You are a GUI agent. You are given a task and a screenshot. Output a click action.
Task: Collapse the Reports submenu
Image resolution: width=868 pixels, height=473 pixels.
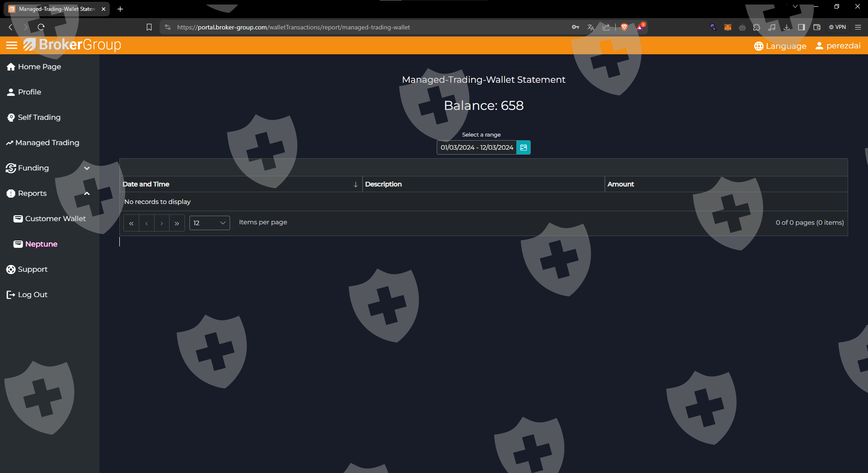coord(87,194)
